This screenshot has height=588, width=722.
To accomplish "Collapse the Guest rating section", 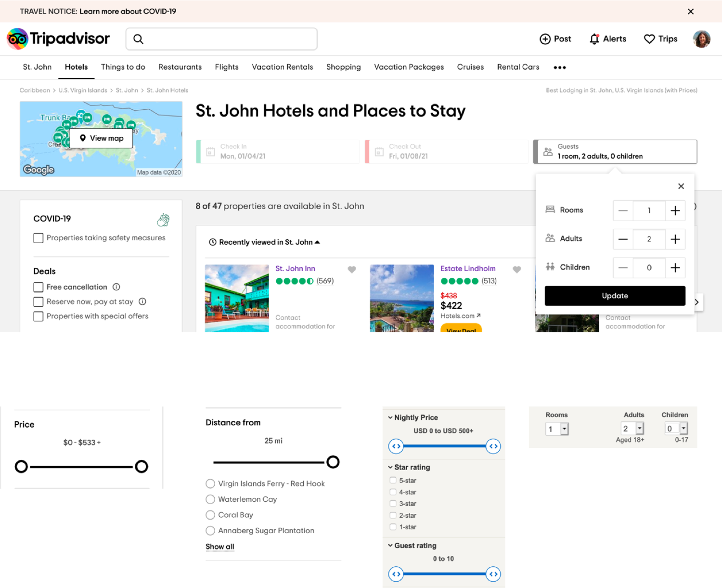I will 390,546.
